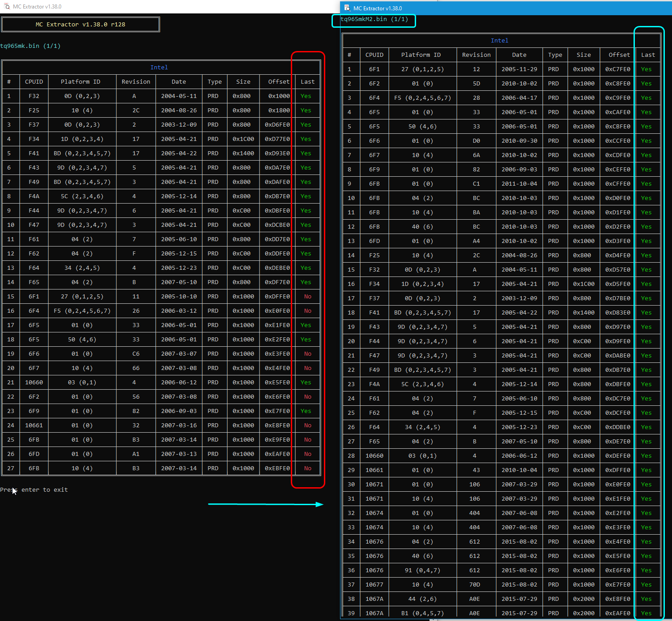Click date '2005-10-10' in left window
Viewport: 672px width, 621px height.
point(179,297)
